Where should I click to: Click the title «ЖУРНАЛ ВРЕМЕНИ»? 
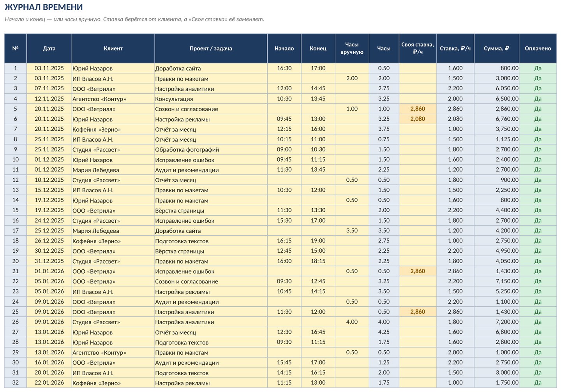point(44,7)
